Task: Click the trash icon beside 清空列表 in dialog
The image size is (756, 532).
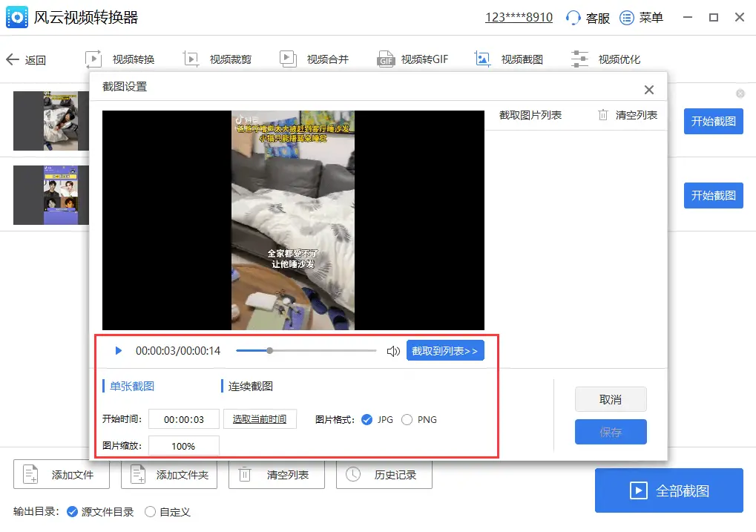Action: pos(602,115)
